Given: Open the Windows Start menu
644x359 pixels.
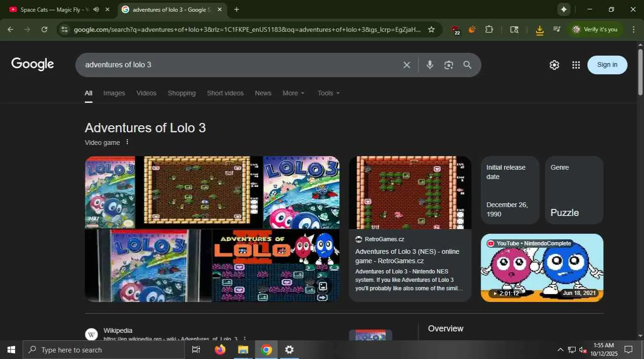Looking at the screenshot, I should 11,350.
